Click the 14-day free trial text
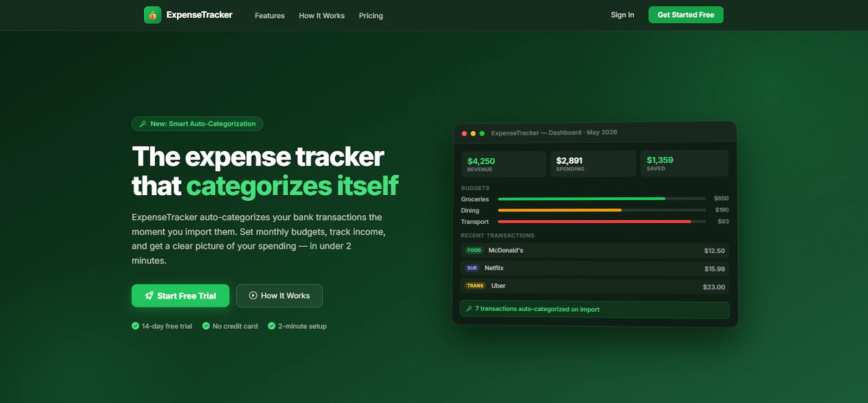This screenshot has height=403, width=868. [167, 326]
